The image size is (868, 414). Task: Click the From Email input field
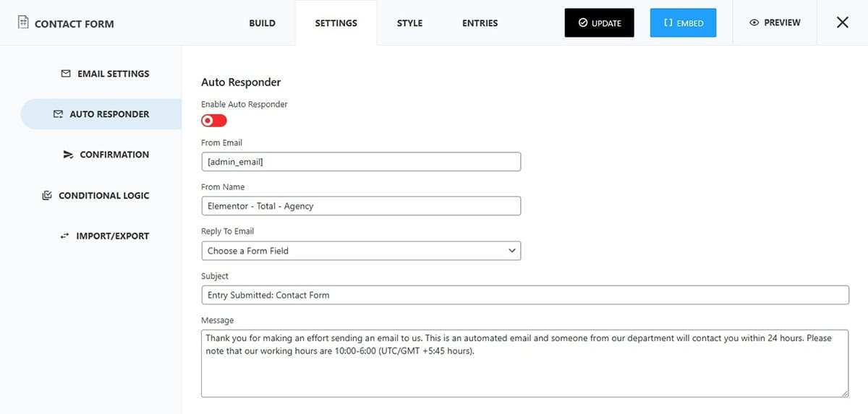pos(361,162)
